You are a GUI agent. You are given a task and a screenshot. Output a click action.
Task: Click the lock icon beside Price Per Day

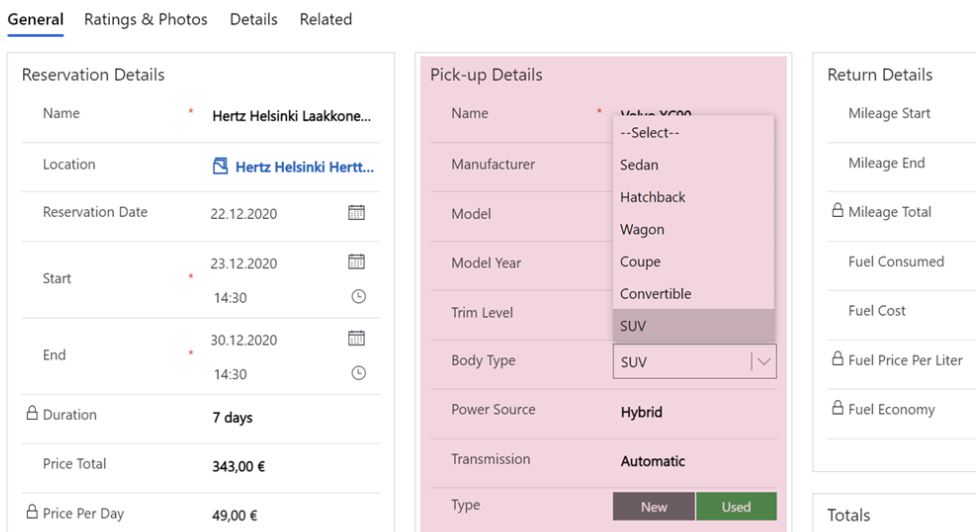point(32,512)
